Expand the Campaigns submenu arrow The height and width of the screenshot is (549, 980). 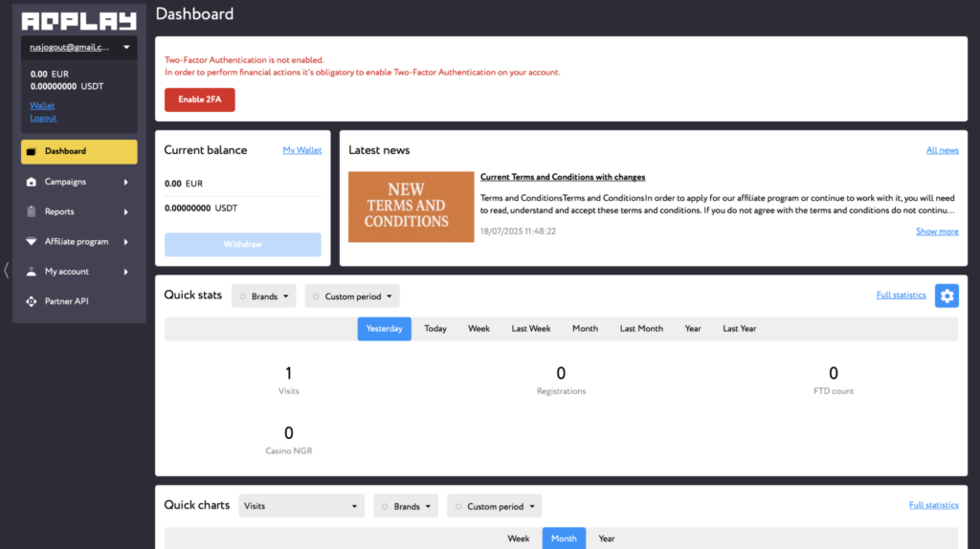click(126, 183)
